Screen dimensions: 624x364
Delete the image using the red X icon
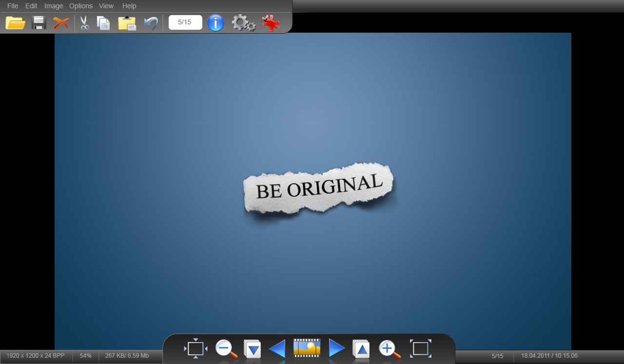point(61,23)
